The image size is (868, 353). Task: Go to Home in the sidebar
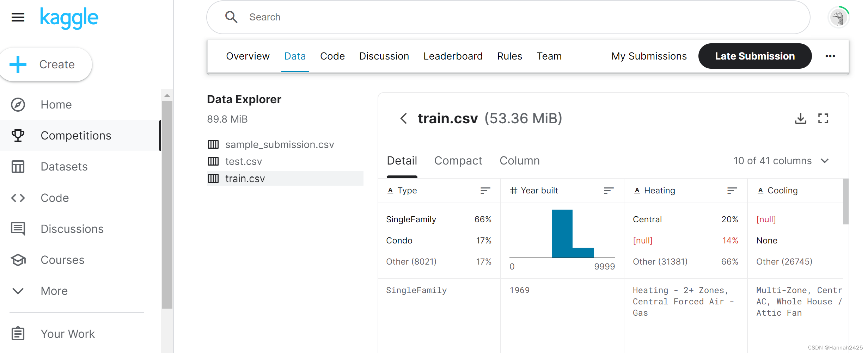click(56, 105)
